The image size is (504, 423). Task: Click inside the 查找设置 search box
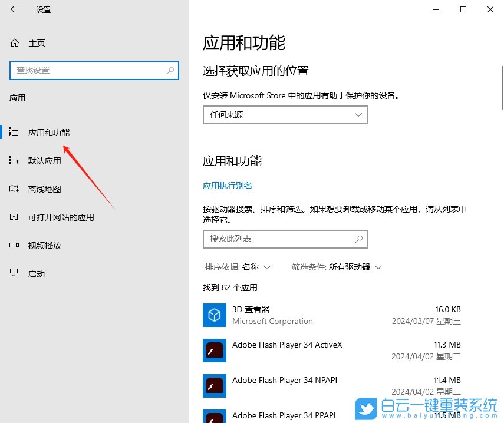pos(88,70)
